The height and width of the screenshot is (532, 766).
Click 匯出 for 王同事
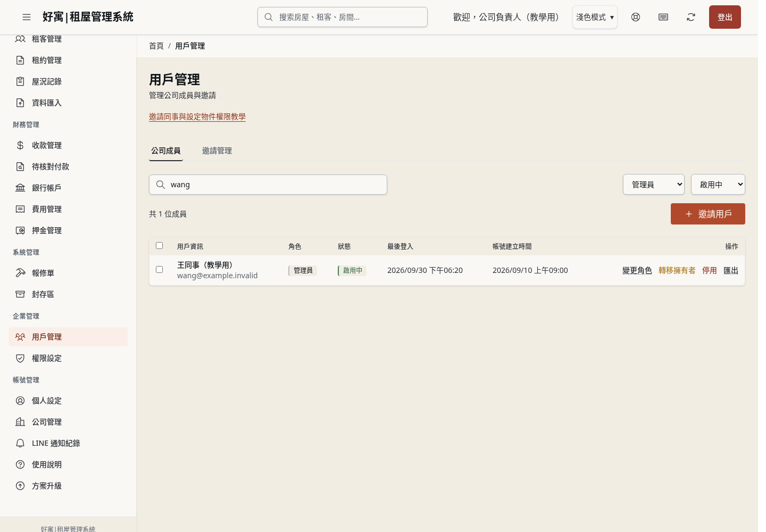click(731, 270)
